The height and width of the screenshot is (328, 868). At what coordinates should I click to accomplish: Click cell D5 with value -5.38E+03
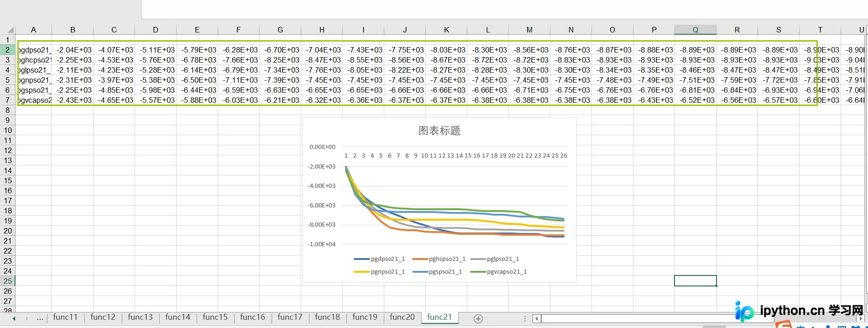click(x=156, y=80)
